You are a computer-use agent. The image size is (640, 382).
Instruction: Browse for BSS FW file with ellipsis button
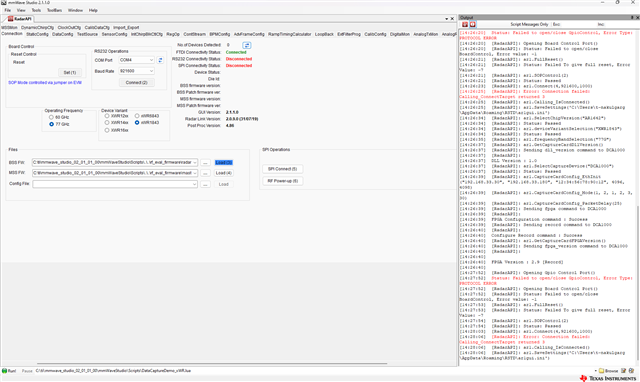click(205, 162)
